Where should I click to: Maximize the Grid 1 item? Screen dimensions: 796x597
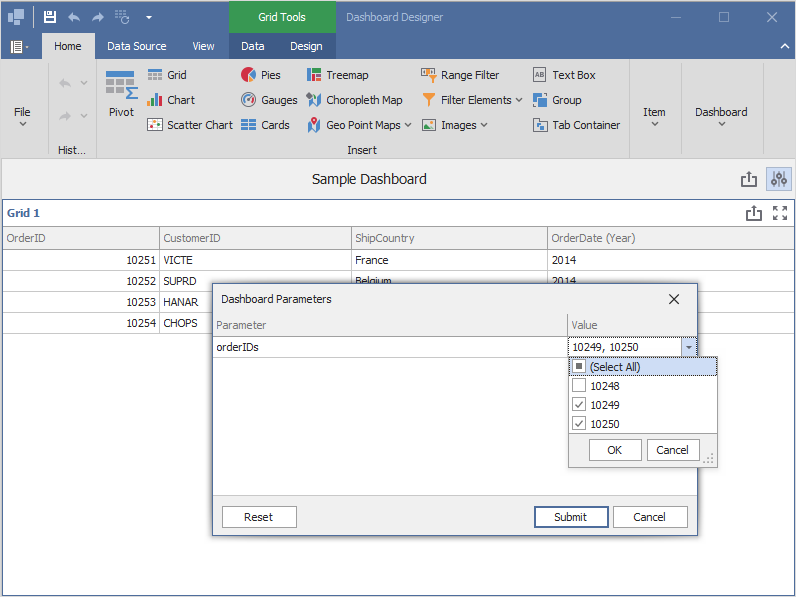tap(780, 213)
